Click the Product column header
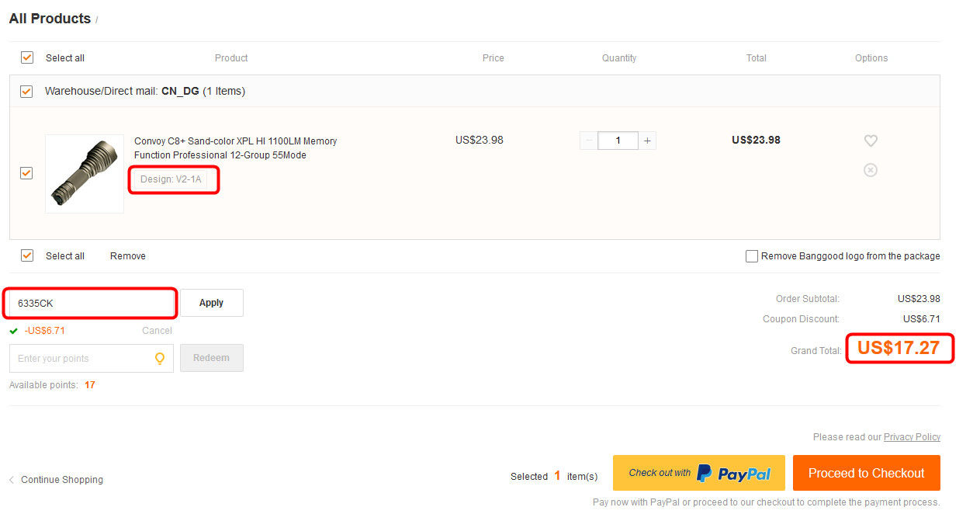The width and height of the screenshot is (980, 528). pyautogui.click(x=231, y=58)
